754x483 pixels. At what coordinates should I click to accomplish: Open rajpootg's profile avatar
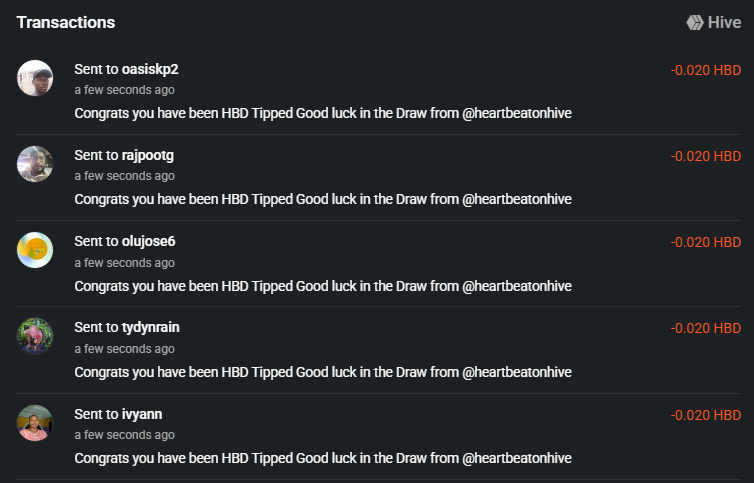[x=35, y=164]
